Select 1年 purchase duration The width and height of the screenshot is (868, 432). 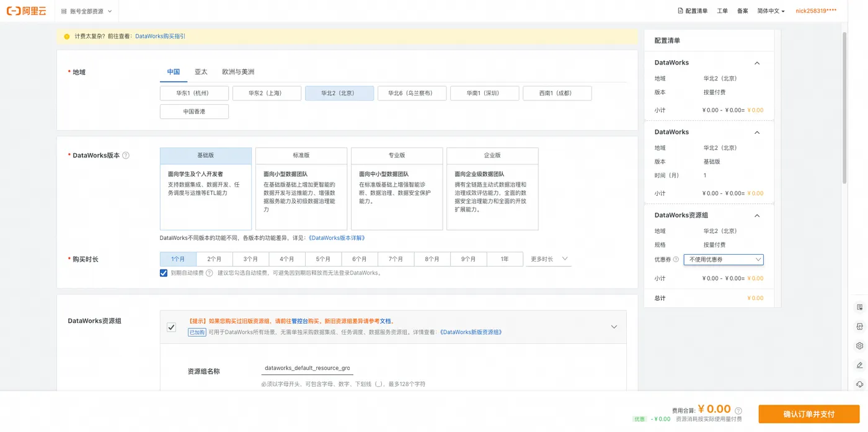tap(505, 259)
